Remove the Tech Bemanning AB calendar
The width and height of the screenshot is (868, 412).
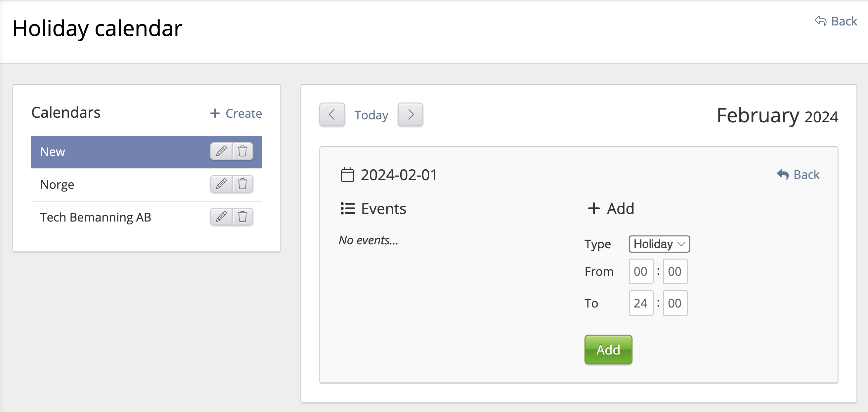pyautogui.click(x=242, y=217)
